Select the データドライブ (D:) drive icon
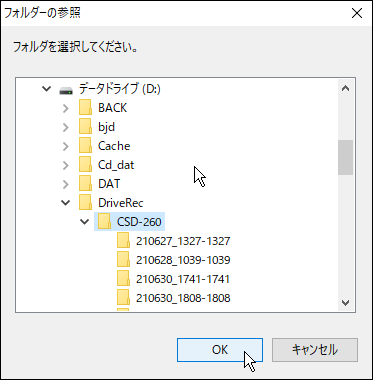Viewport: 373px width, 380px height. [x=66, y=90]
